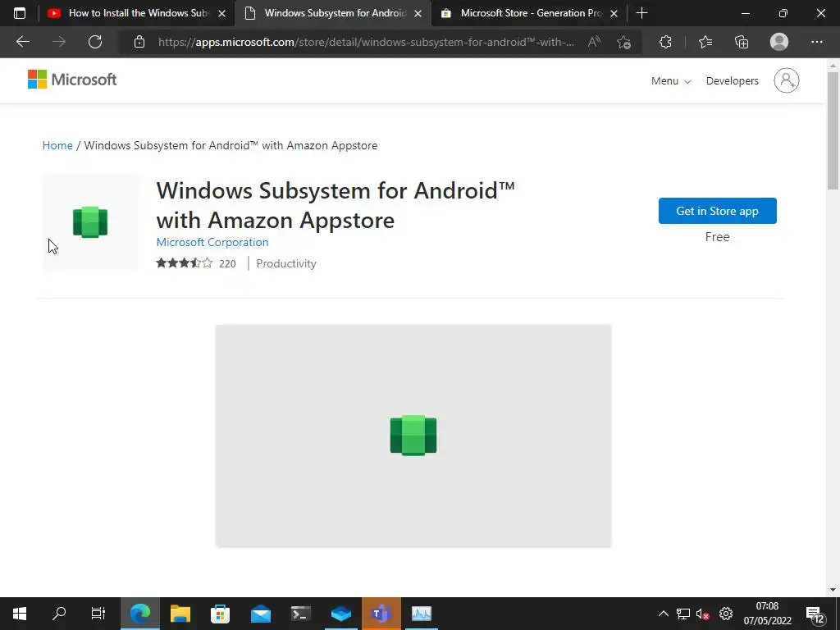Screen dimensions: 840x630
Task: Launch Microsoft Store from the taskbar
Action: tap(220, 614)
